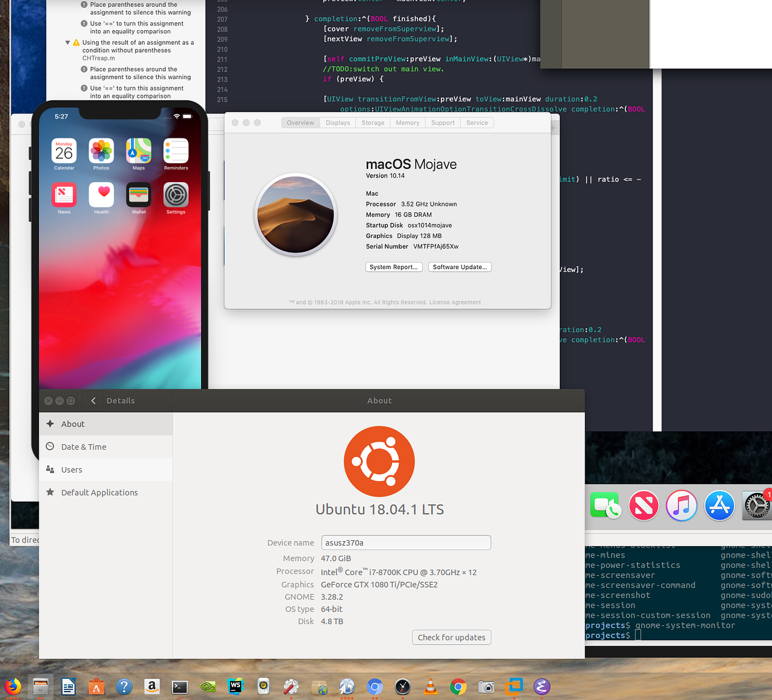Select the Support tab in About This Mac

pos(443,122)
